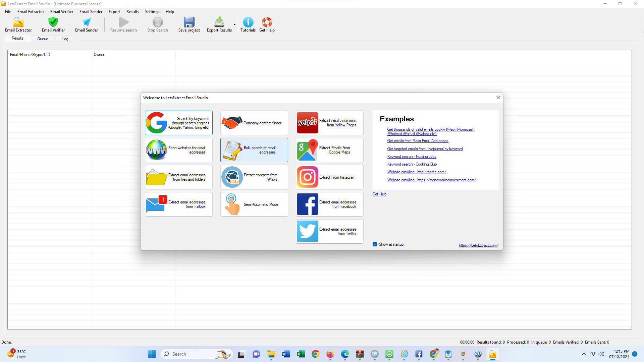644x362 pixels.
Task: Uncheck Show at startup checkbox
Action: point(375,244)
